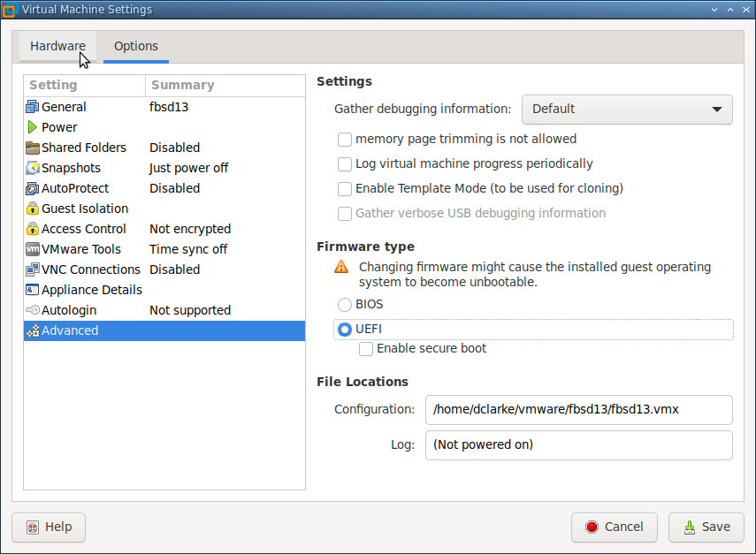Select the VNC Connections row label
The height and width of the screenshot is (554, 756).
point(91,269)
